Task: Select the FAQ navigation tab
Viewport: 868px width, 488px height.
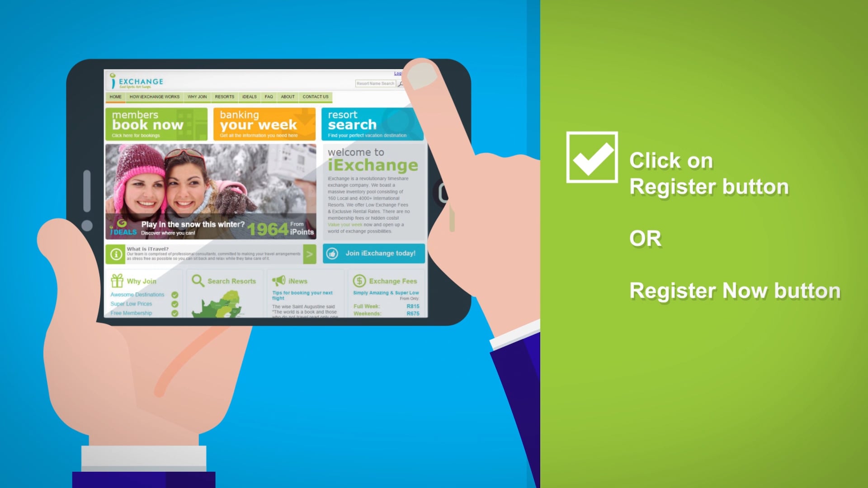Action: (x=267, y=97)
